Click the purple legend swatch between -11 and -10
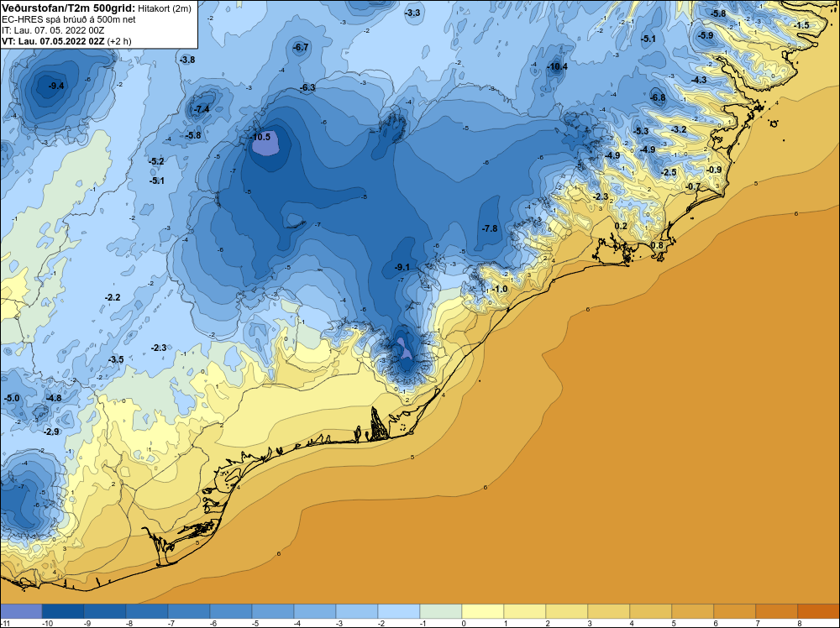The width and height of the screenshot is (840, 628). coord(21,611)
